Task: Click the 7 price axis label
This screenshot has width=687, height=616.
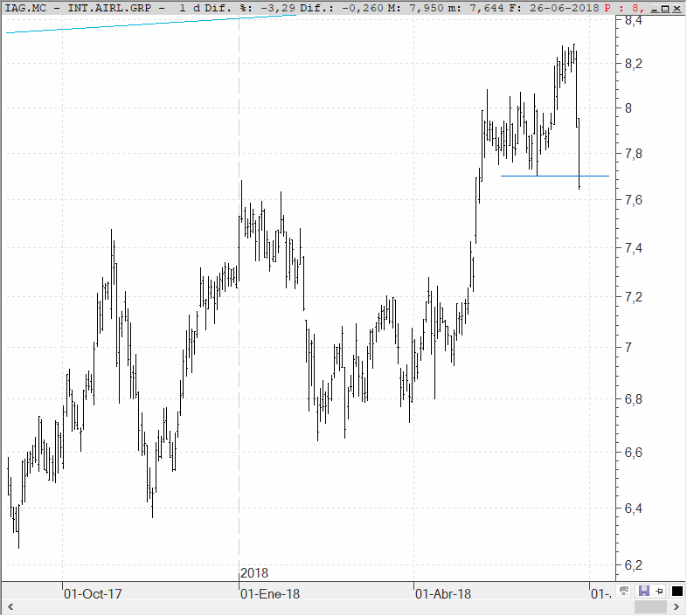Action: click(x=628, y=348)
